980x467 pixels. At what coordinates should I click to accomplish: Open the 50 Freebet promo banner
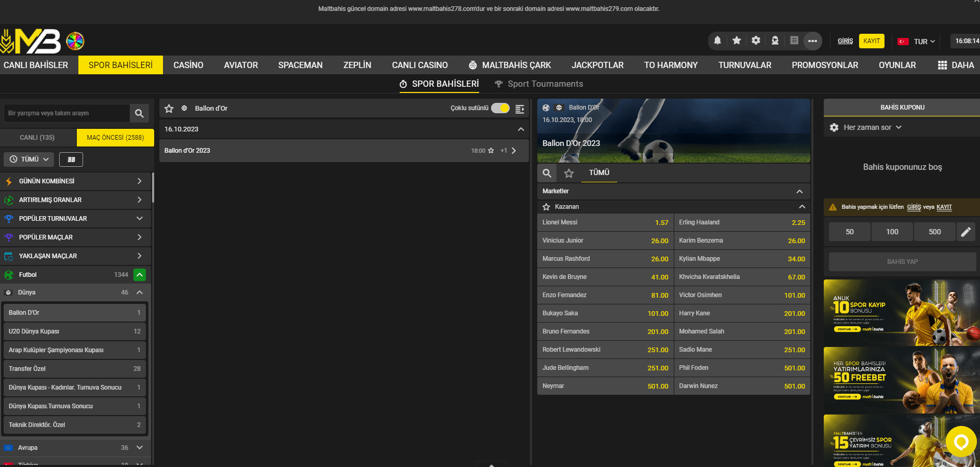(902, 380)
